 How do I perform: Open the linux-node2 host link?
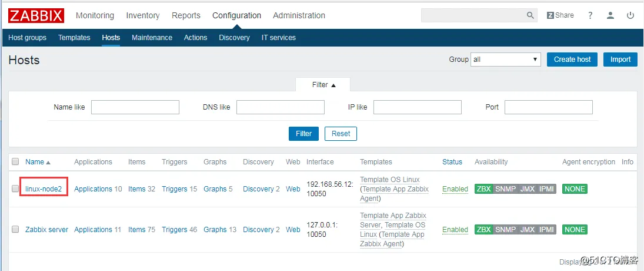tap(44, 189)
